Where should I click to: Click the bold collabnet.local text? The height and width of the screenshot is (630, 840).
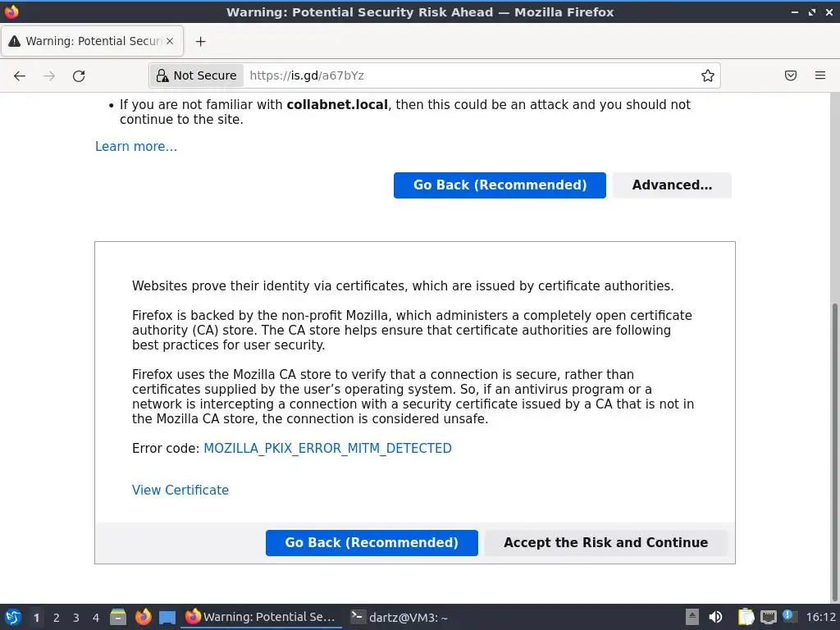click(x=337, y=104)
